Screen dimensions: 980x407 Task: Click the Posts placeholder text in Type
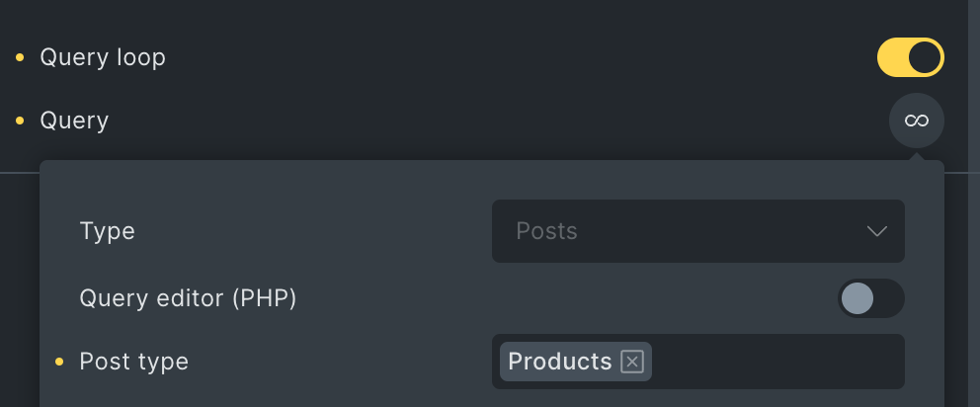coord(546,231)
